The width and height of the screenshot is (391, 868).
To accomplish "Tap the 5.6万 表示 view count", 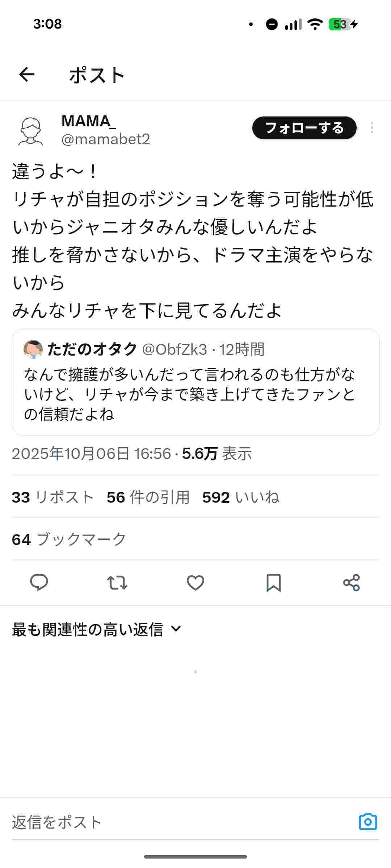I will coord(216,454).
